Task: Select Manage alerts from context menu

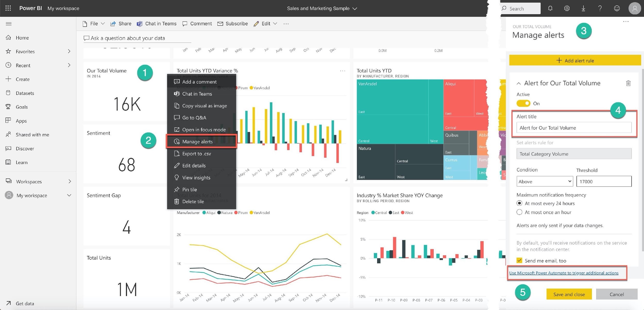Action: point(197,141)
